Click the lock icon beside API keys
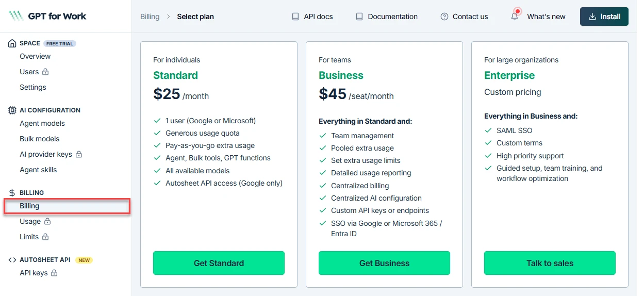 (54, 273)
